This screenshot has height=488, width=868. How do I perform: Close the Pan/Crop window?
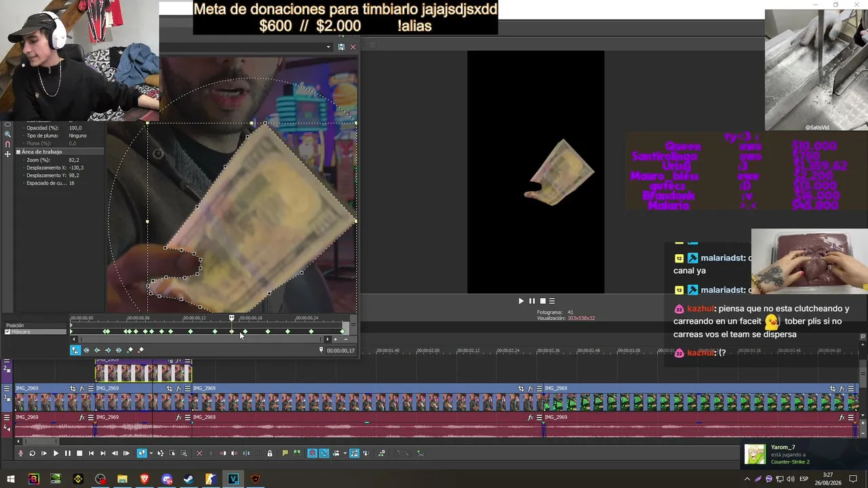click(353, 47)
